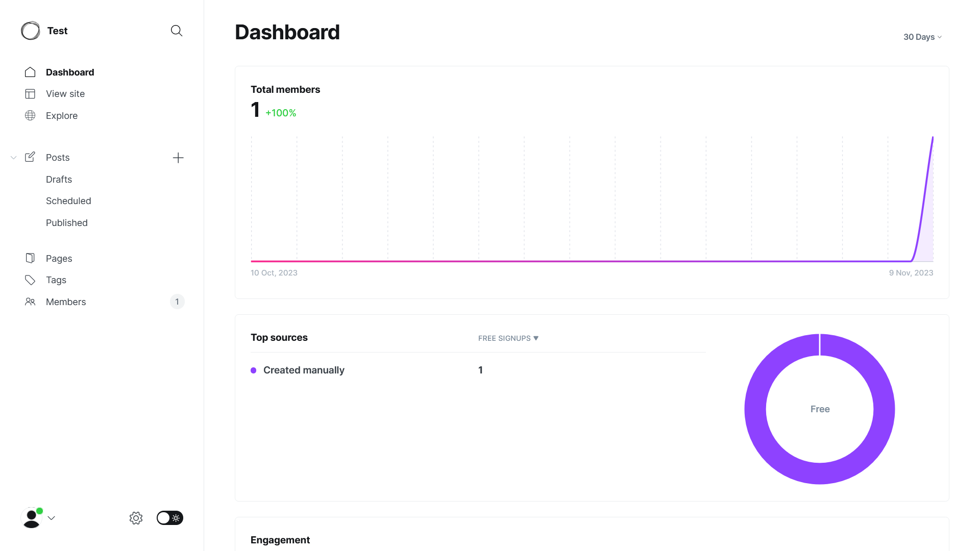Open Published posts list

coord(67,223)
